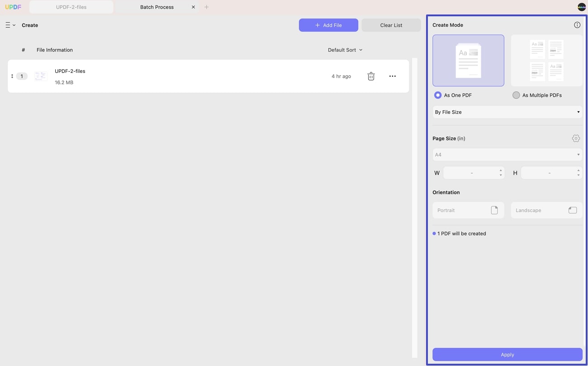Click the row number 1 badge
588x366 pixels.
coord(22,76)
